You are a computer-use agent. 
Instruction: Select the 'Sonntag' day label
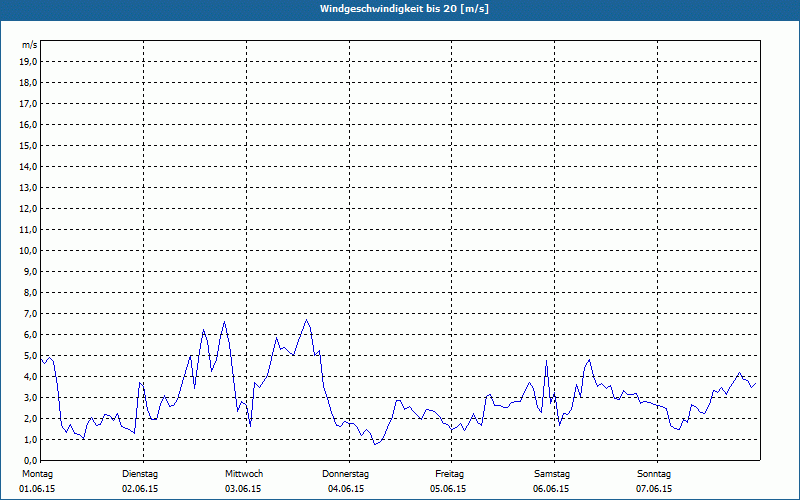tap(654, 474)
